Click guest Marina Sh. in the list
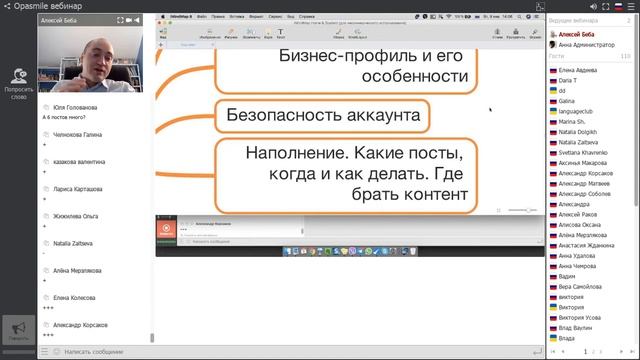640x360 pixels. 571,122
